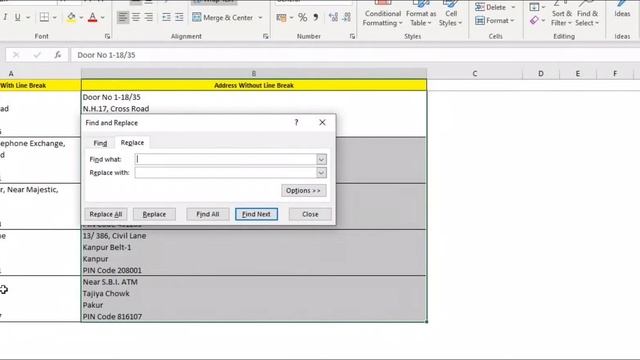Viewport: 640px width, 360px height.
Task: Open Find and Replace help
Action: tap(296, 122)
